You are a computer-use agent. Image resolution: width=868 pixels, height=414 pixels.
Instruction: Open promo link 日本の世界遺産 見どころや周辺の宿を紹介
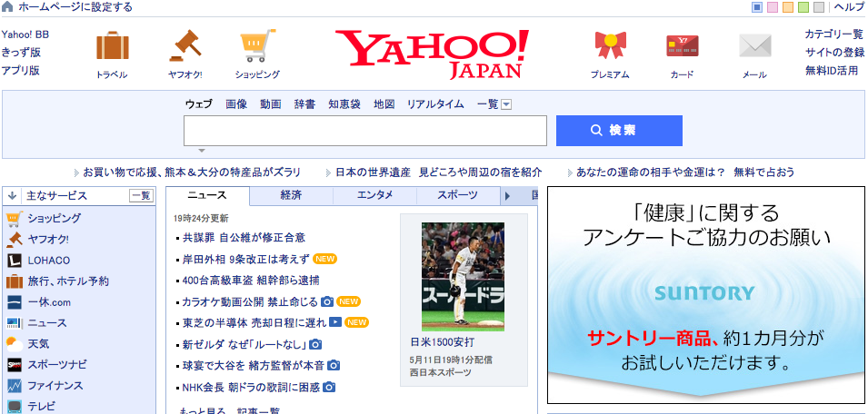(438, 172)
